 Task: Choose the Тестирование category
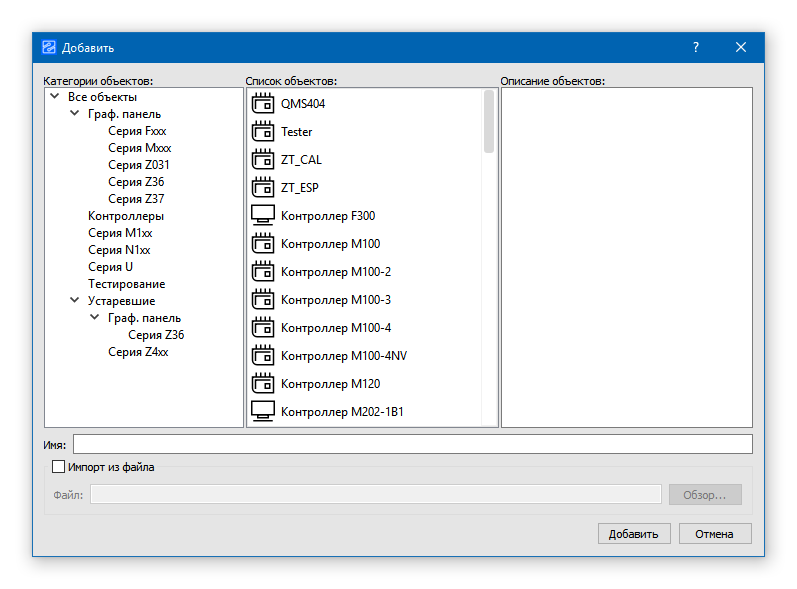126,284
